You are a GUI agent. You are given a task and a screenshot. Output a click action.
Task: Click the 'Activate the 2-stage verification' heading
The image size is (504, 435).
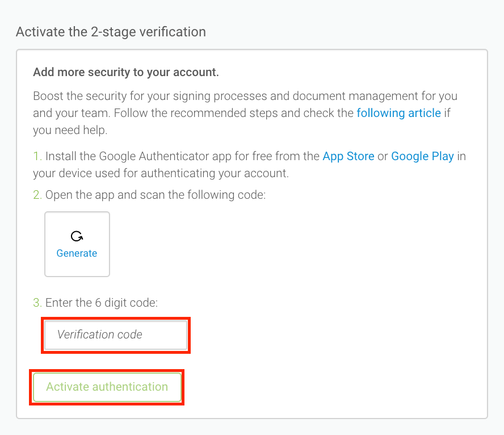pos(111,32)
